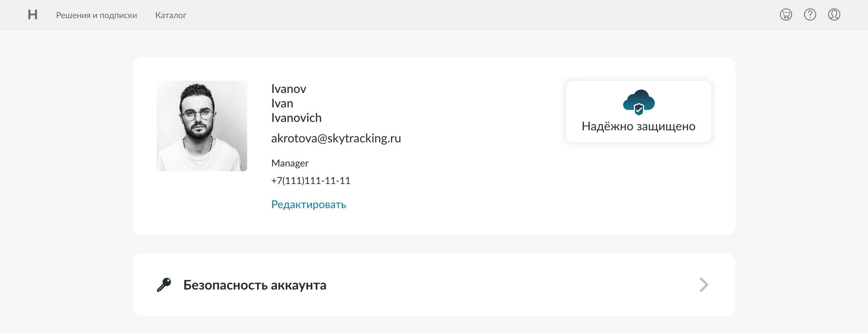Open Решения и подписки menu item

(x=96, y=15)
